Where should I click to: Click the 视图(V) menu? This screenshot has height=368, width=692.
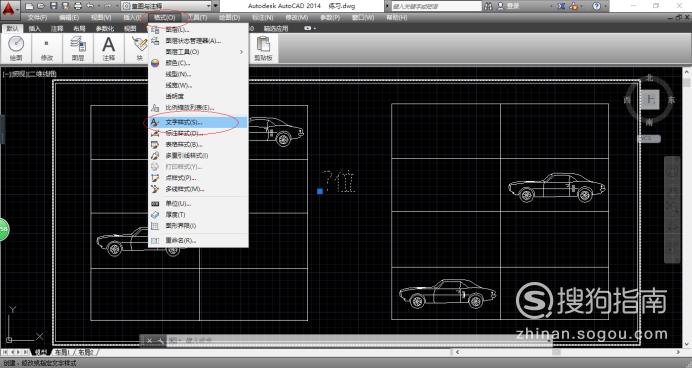tap(101, 18)
